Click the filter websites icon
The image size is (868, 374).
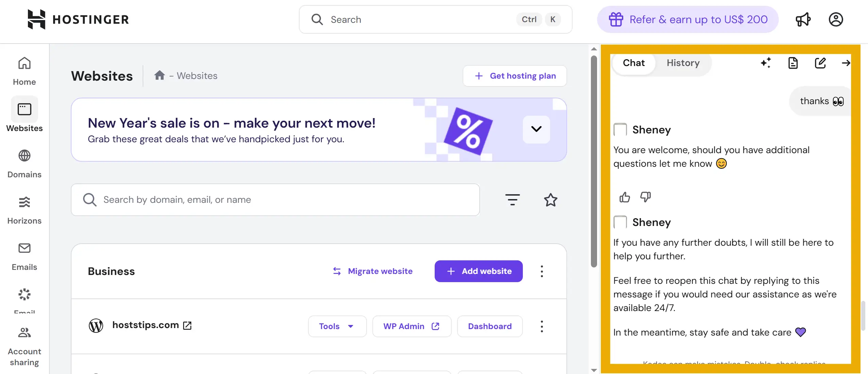512,200
